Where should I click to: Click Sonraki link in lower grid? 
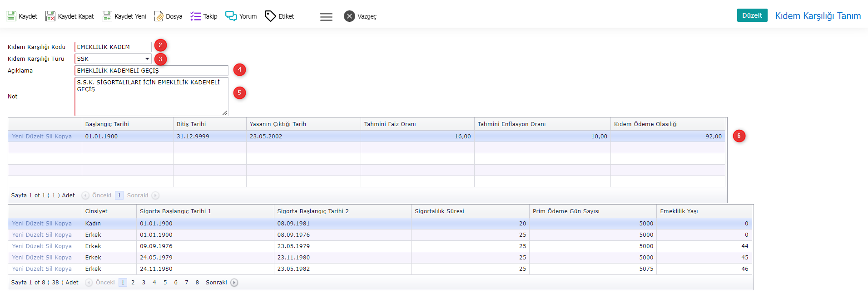click(216, 283)
